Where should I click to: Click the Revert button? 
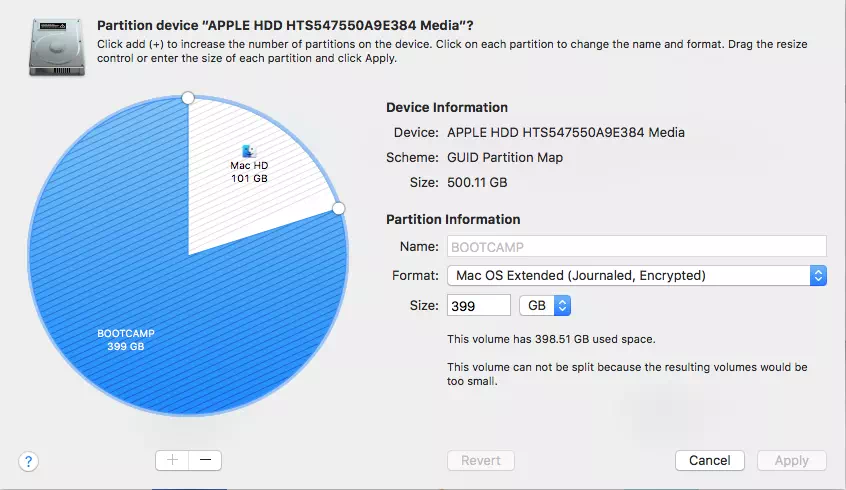click(481, 461)
